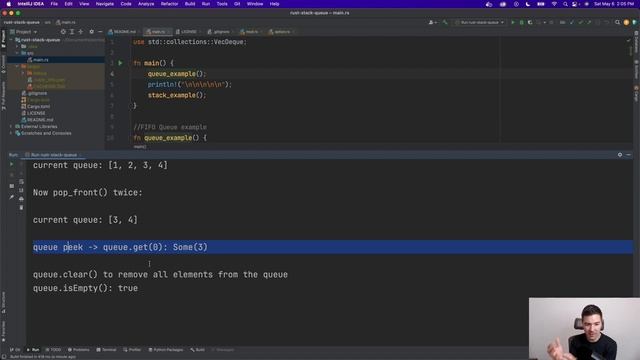Open the Problems tool window tab
This screenshot has width=640, height=360.
(79, 350)
